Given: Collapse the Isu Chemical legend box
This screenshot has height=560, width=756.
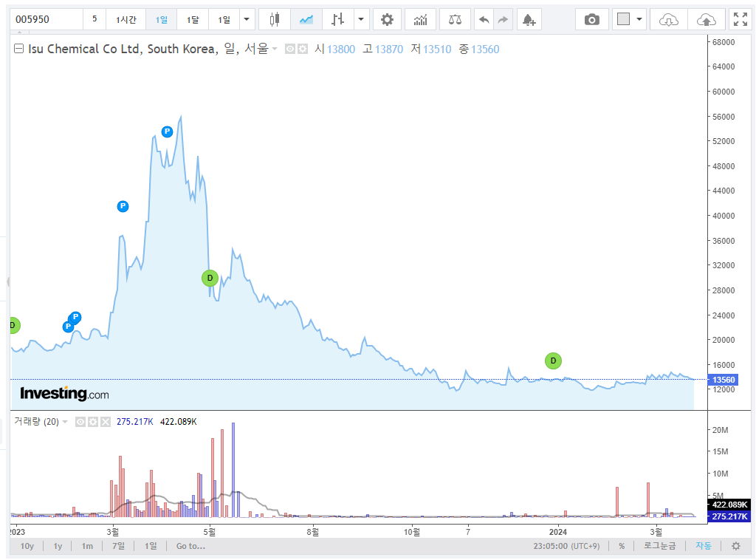Looking at the screenshot, I should point(18,48).
